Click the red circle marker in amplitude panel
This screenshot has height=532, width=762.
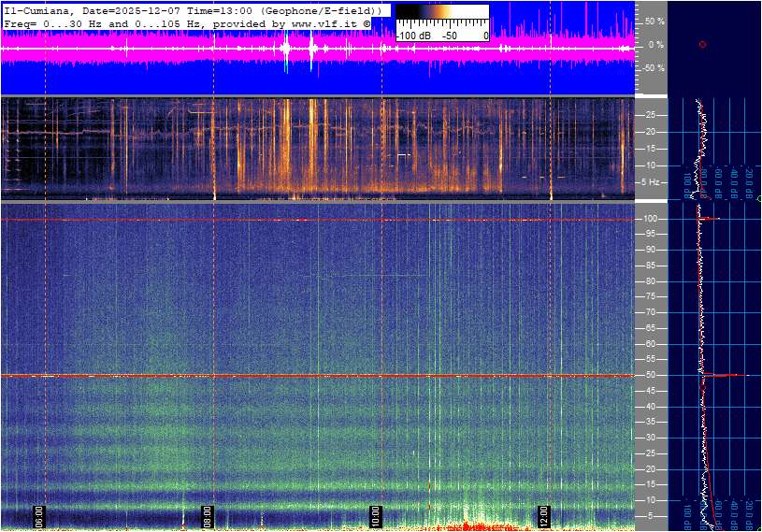click(702, 44)
